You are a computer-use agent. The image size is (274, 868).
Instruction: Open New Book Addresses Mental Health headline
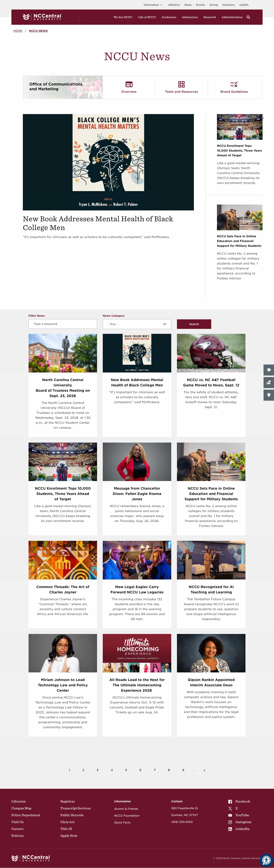(98, 223)
